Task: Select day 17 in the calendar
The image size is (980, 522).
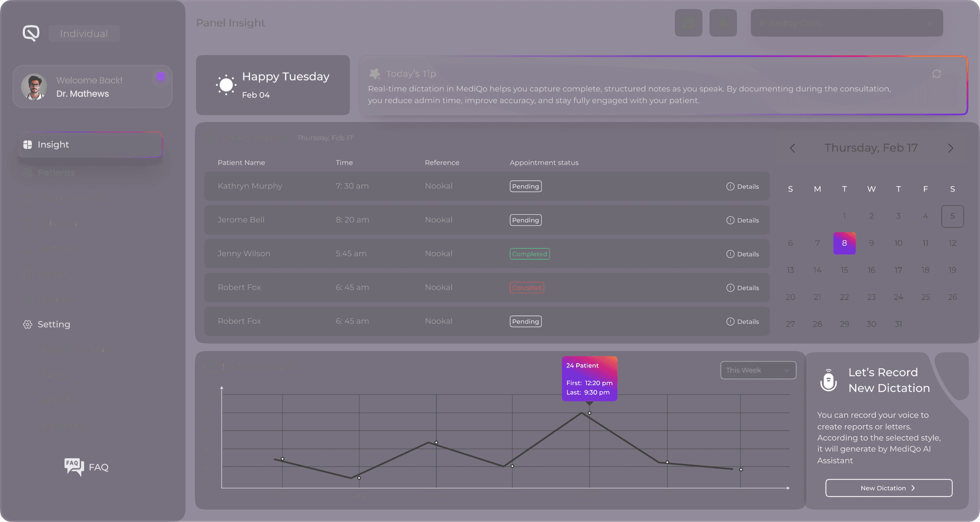Action: tap(898, 270)
